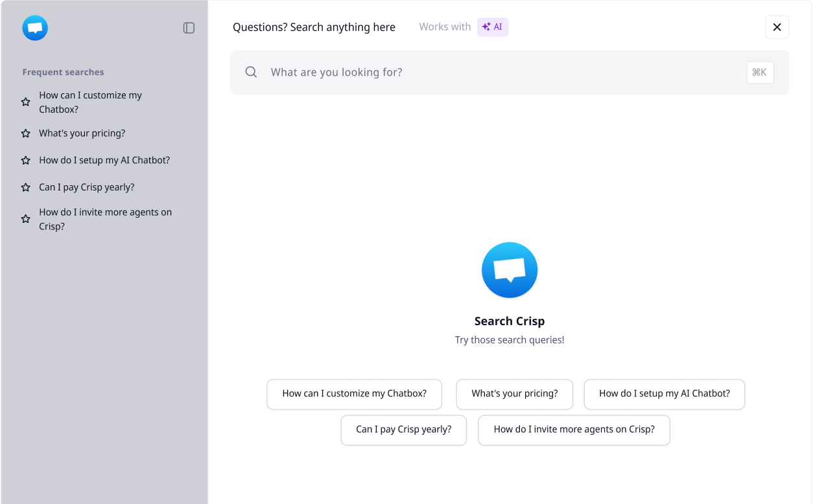
Task: Click star beside 'How do I setup my AI Chatbot?'
Action: tap(26, 160)
